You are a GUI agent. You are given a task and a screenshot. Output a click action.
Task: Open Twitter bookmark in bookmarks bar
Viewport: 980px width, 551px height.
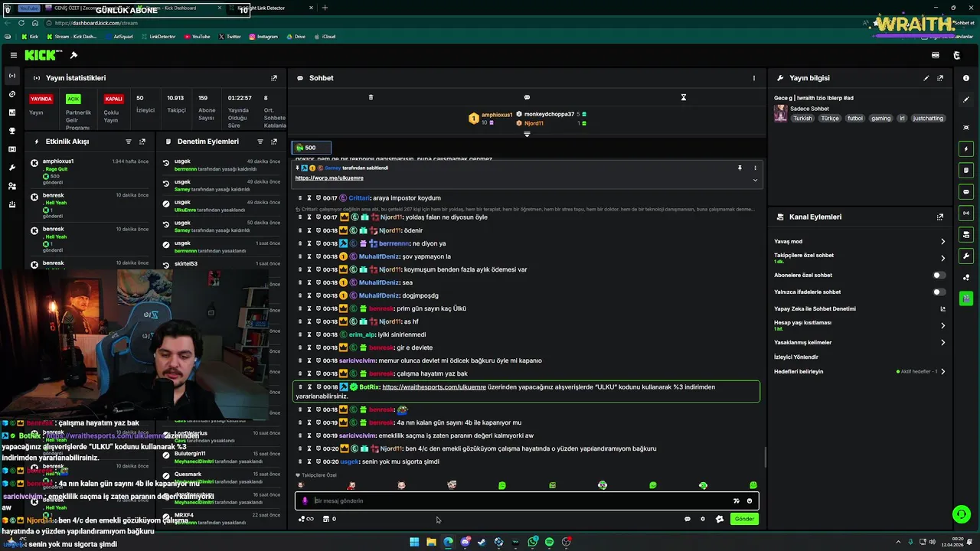(229, 37)
